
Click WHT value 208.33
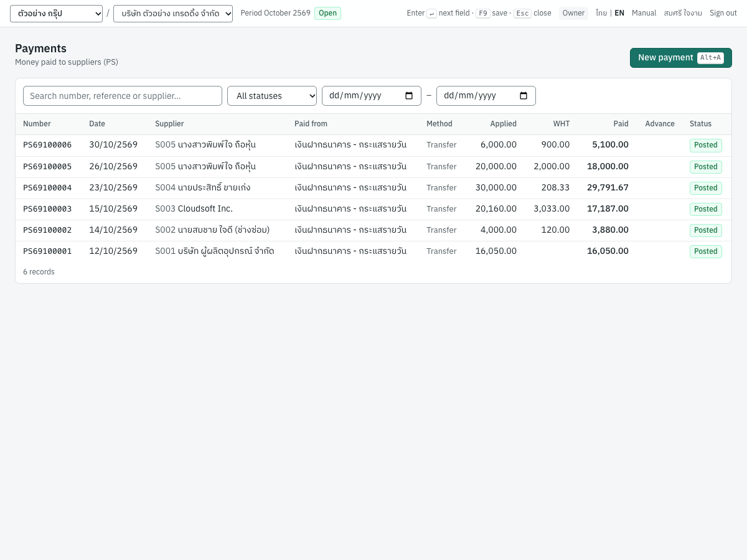(x=555, y=187)
